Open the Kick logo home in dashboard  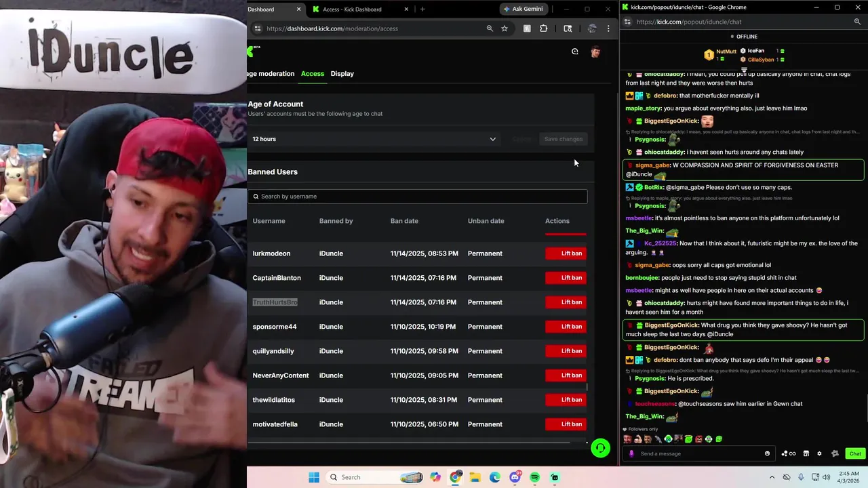(x=252, y=52)
